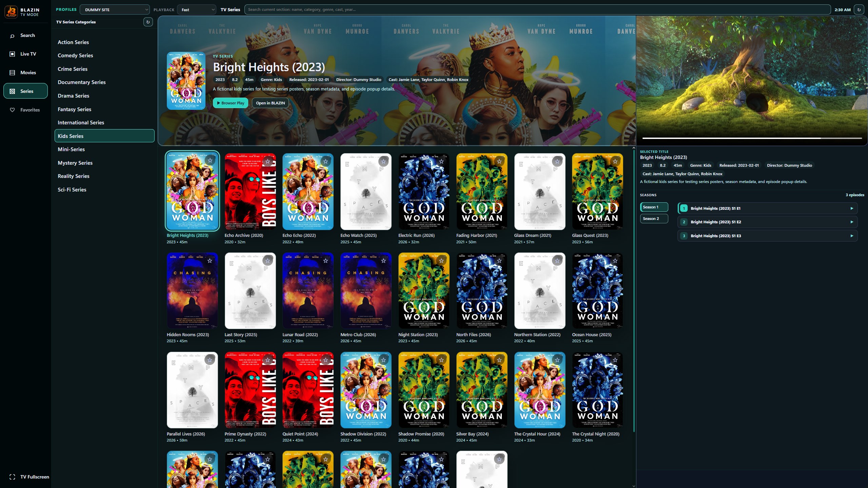
Task: Select Kids Series category
Action: (x=104, y=136)
